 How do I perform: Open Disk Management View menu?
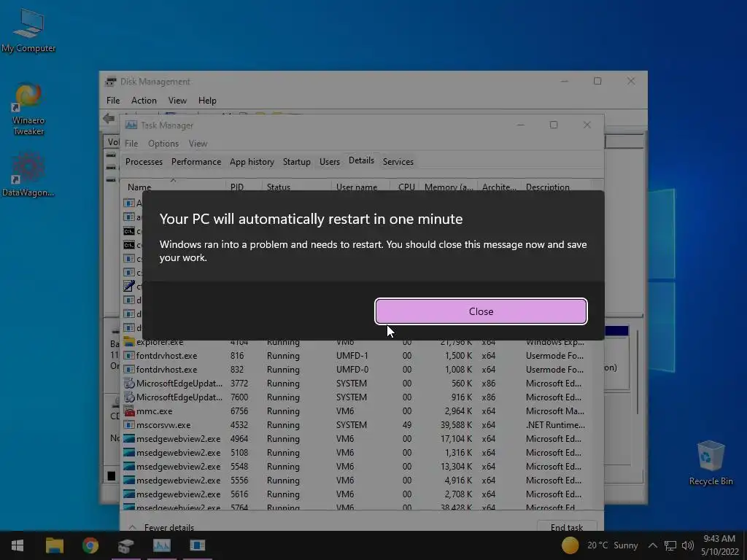(x=177, y=101)
